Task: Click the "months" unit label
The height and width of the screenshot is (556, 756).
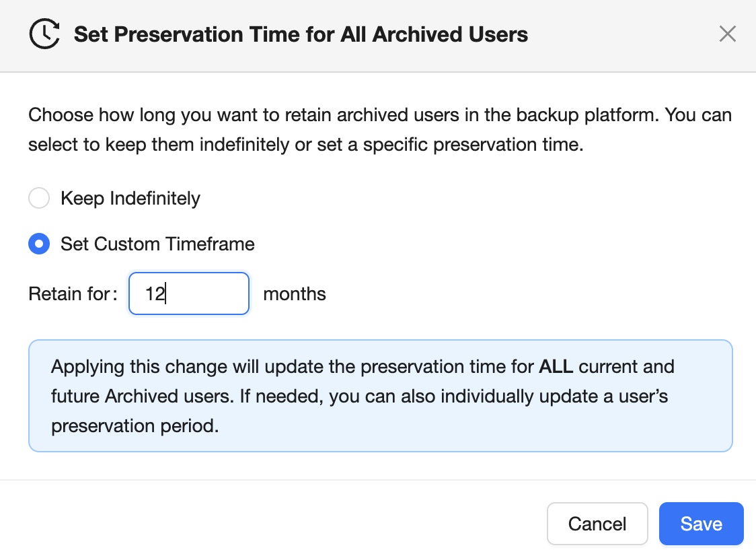Action: pyautogui.click(x=295, y=294)
